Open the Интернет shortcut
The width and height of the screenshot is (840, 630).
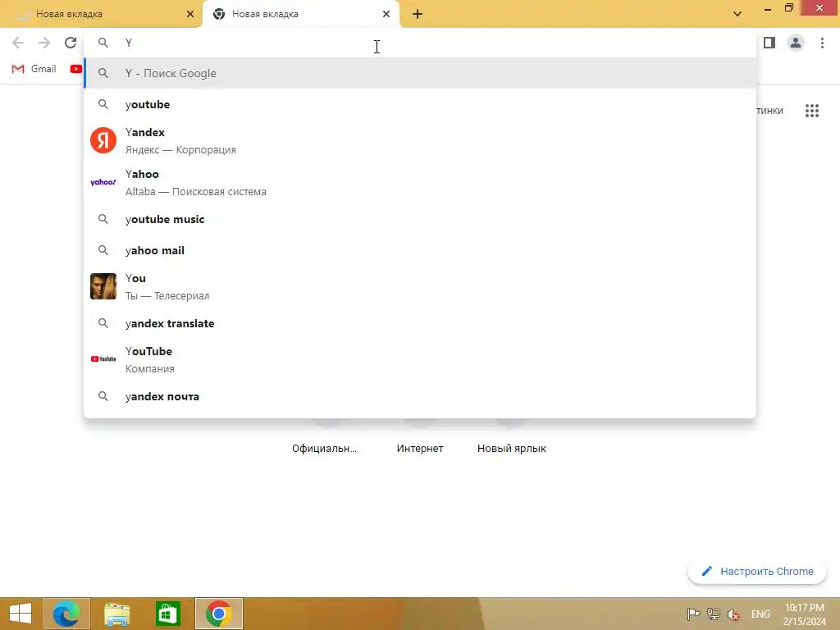click(420, 449)
